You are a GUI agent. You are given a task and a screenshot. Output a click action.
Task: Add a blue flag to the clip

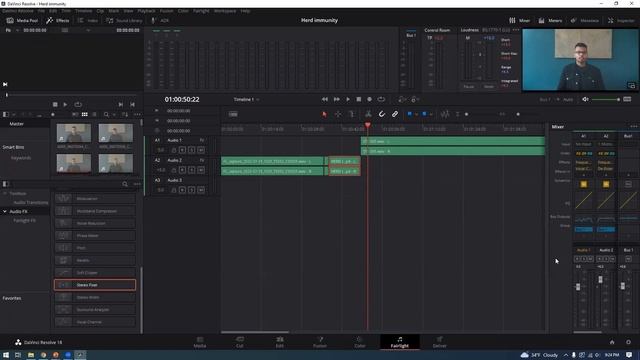[409, 114]
